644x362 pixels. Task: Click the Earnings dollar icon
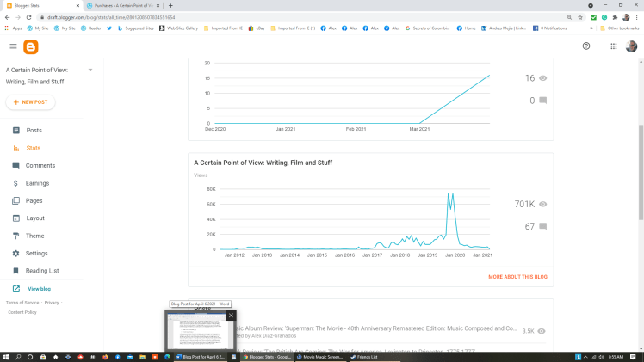coord(16,183)
